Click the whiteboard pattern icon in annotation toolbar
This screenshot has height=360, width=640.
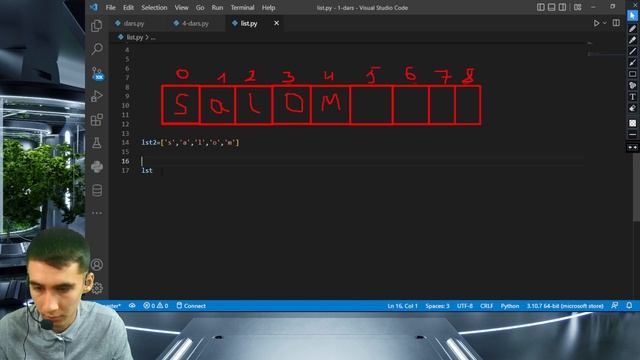pos(632,123)
